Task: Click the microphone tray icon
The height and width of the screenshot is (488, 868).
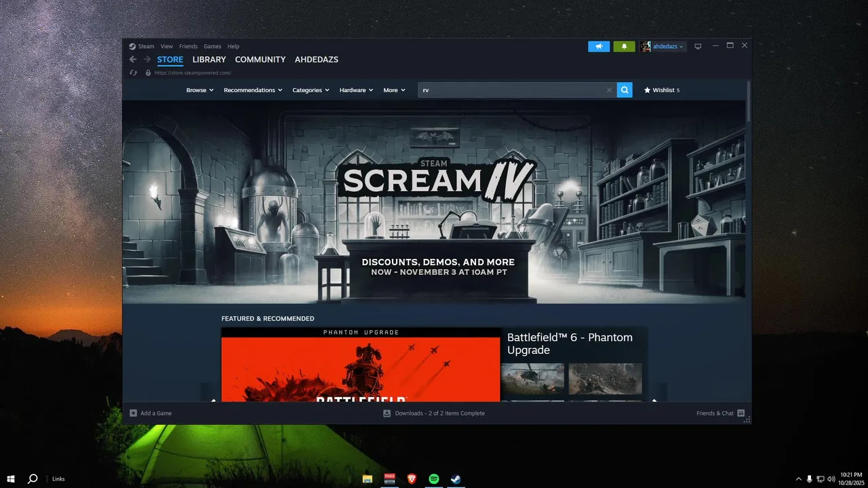Action: pyautogui.click(x=809, y=479)
